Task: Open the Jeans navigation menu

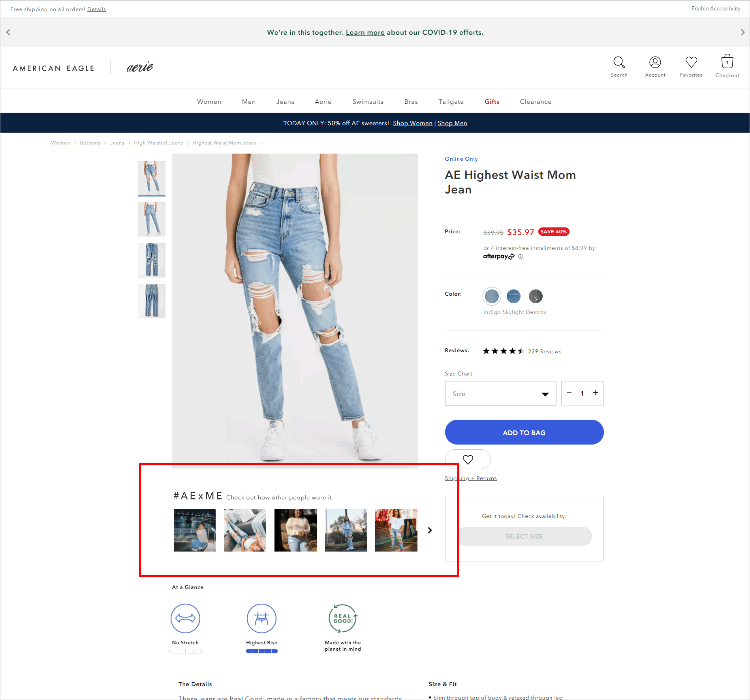Action: coord(285,101)
